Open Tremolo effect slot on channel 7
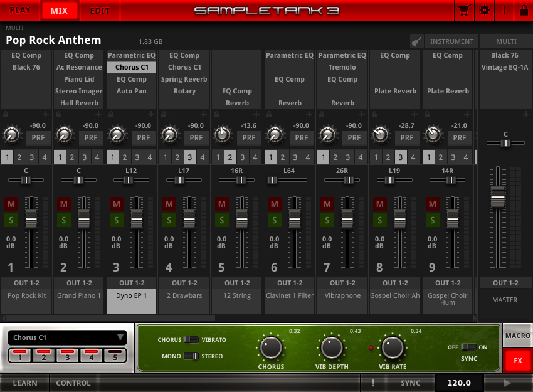533x392 pixels. (342, 67)
